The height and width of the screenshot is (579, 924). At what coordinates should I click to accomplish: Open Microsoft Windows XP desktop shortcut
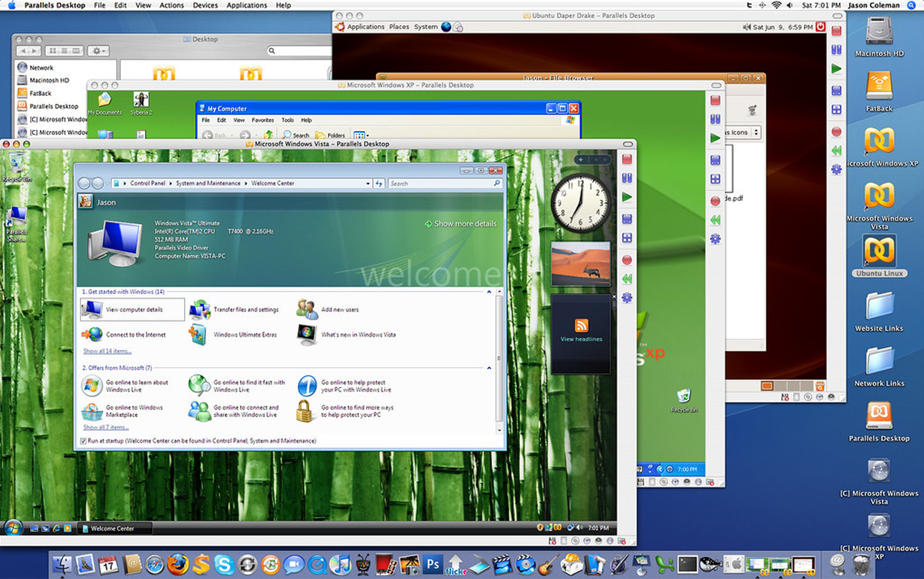(879, 147)
